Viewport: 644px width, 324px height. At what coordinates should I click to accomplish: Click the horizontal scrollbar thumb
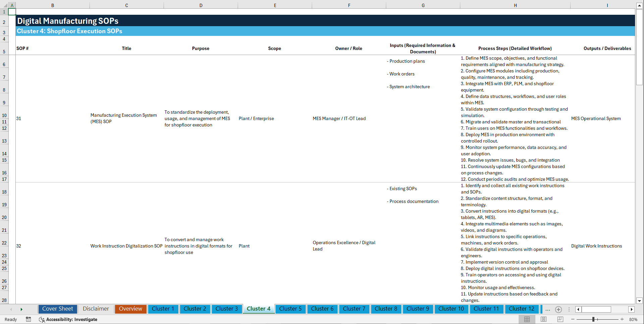[596, 309]
